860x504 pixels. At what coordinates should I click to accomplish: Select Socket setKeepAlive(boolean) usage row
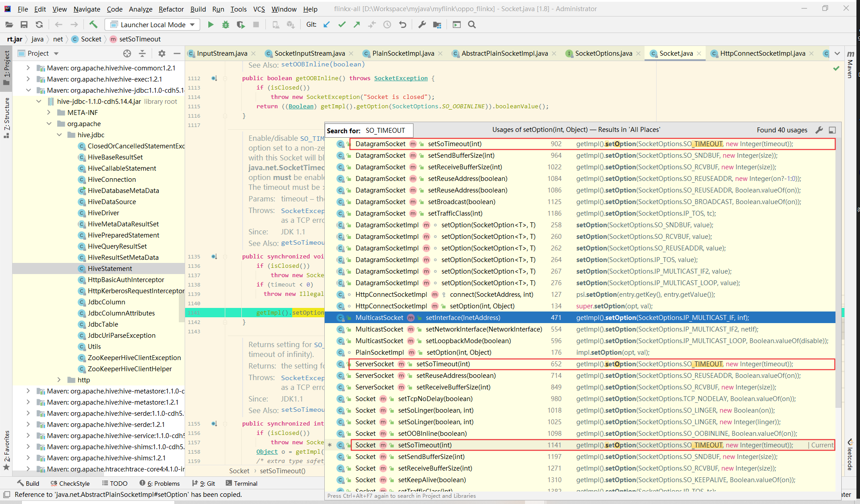tap(580, 480)
